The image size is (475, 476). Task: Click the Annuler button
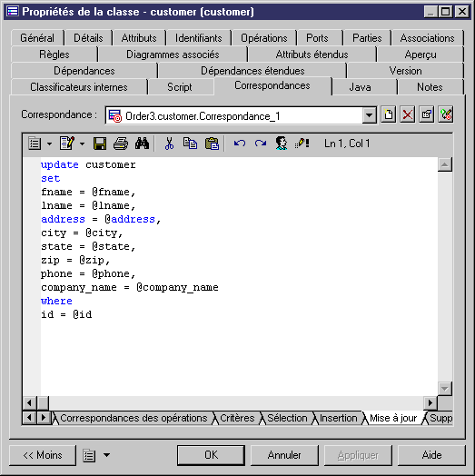284,455
